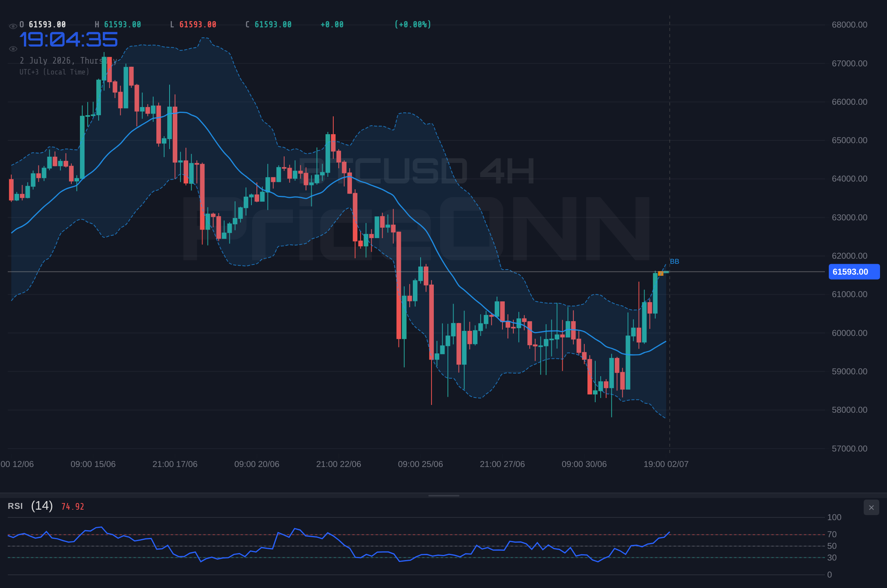Click the 21:00 27/06 time axis label

502,464
